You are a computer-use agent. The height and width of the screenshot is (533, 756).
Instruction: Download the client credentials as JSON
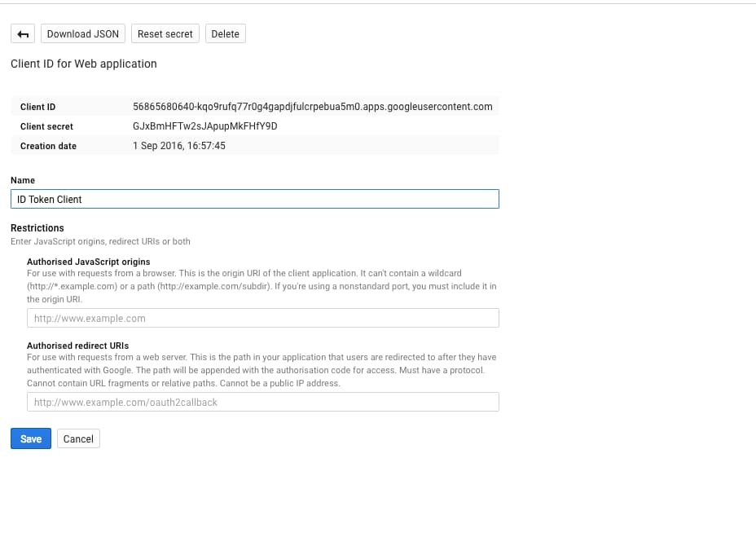(x=83, y=33)
